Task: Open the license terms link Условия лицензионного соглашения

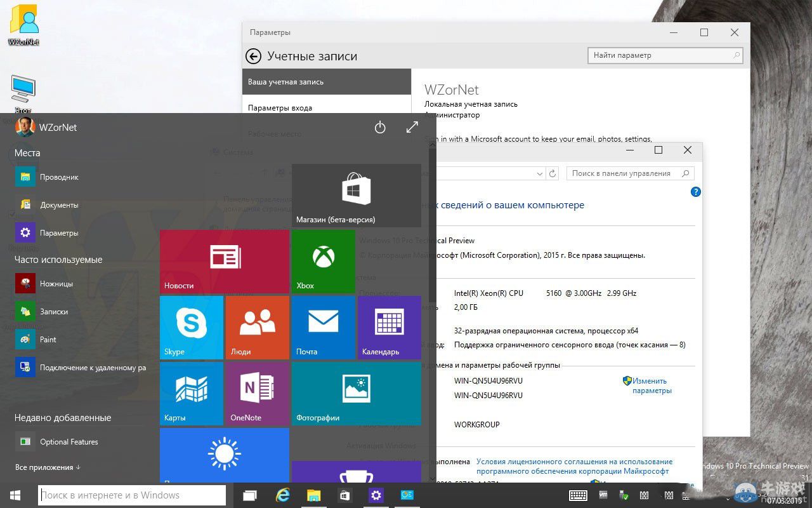Action: 574,467
